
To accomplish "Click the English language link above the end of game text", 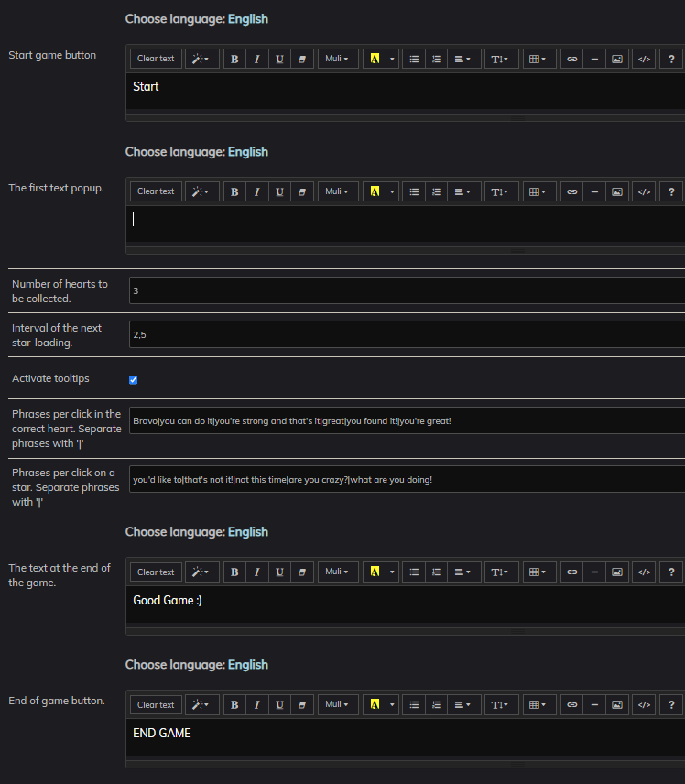I will click(248, 532).
